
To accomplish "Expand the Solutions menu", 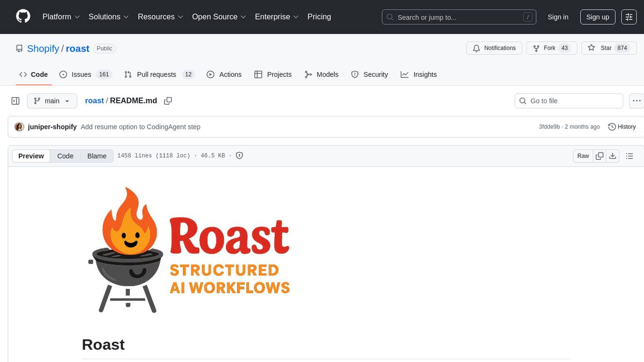I will coord(109,17).
